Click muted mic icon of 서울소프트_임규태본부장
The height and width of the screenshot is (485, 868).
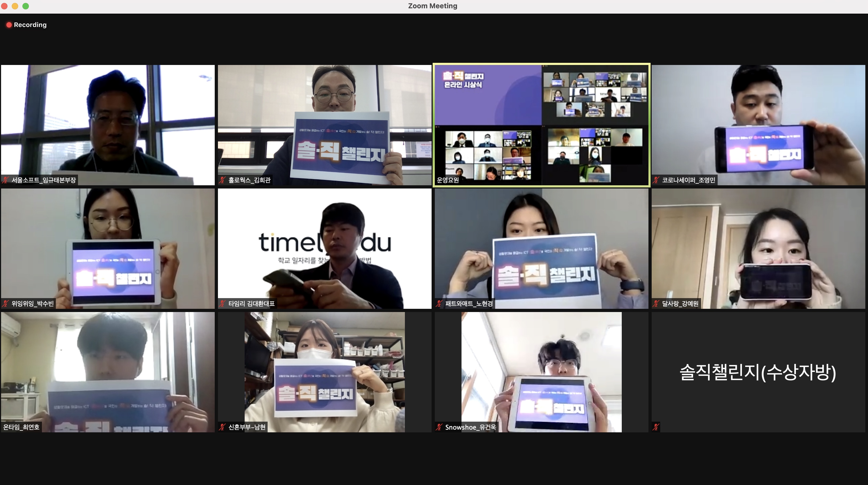pyautogui.click(x=5, y=180)
